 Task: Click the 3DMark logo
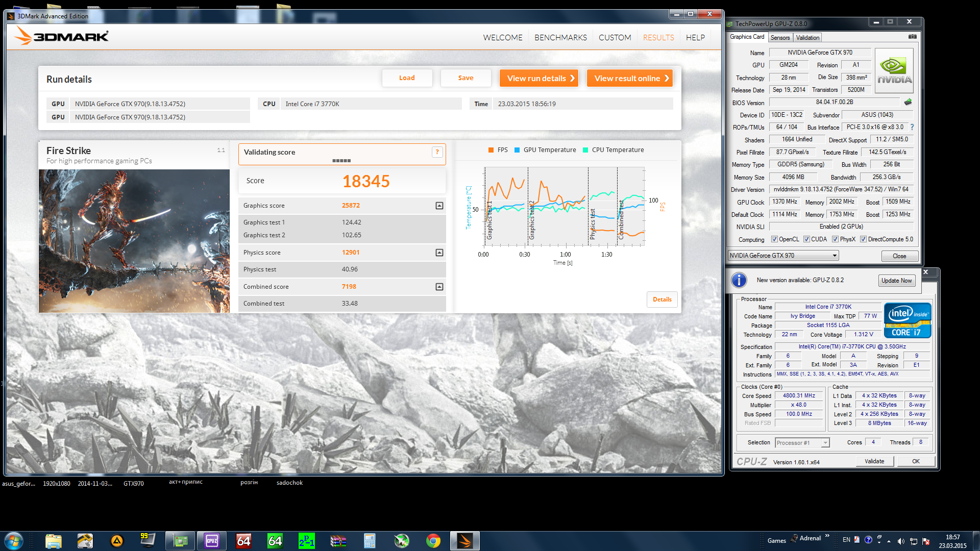pos(61,36)
